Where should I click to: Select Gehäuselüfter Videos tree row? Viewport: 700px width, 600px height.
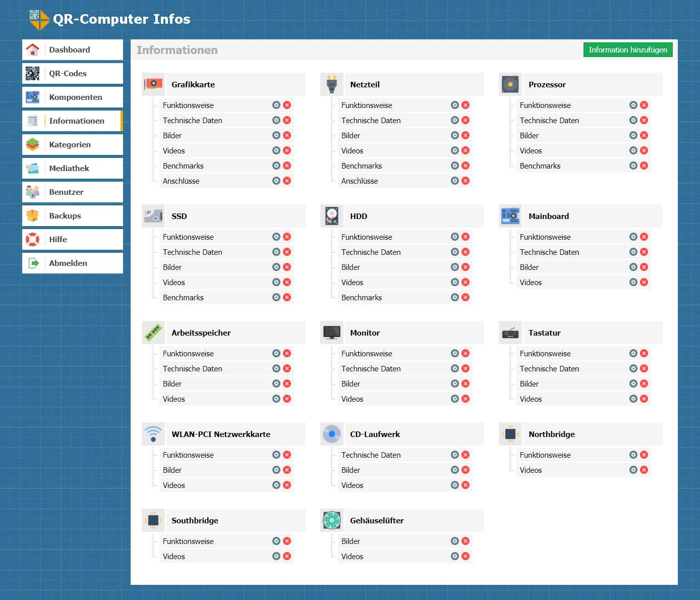(x=405, y=556)
